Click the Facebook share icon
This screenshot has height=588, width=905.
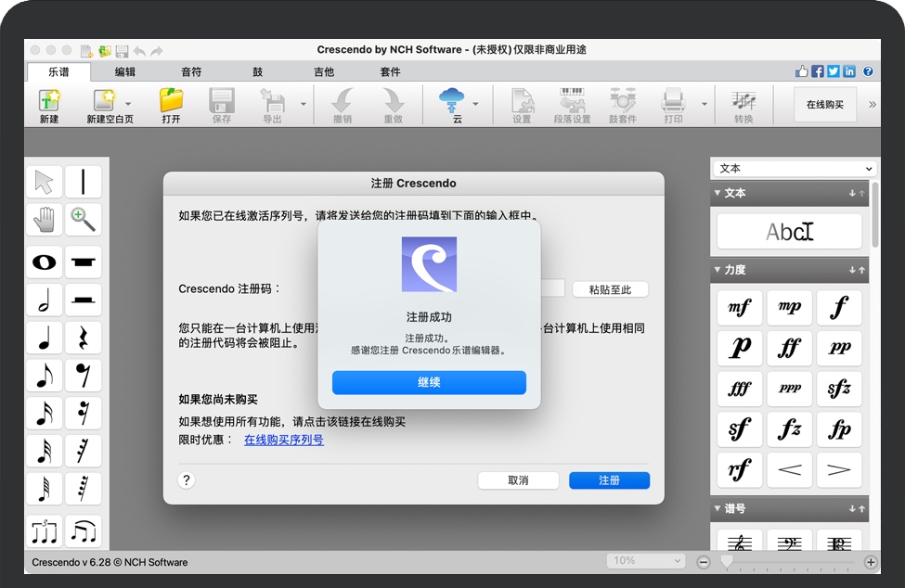tap(815, 70)
